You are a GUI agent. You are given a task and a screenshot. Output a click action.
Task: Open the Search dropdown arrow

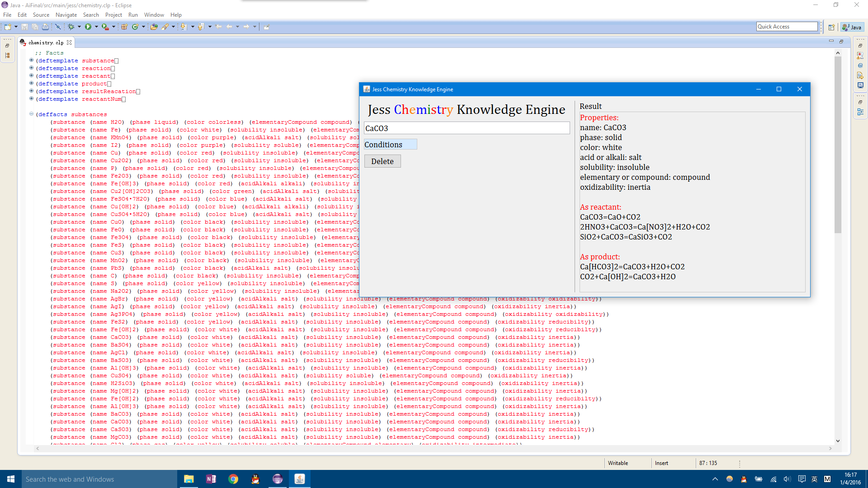173,27
